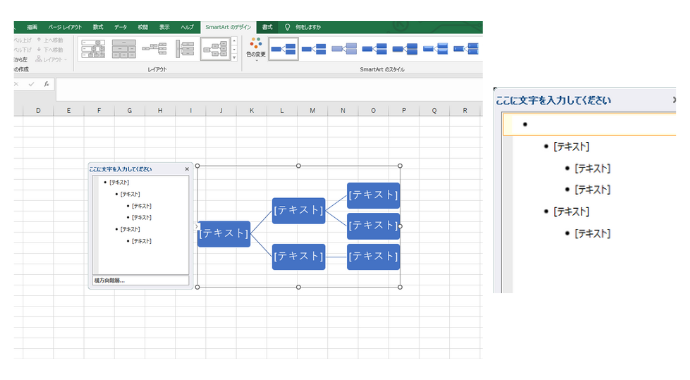Apply the pale third SmartArt style thumbnail
The width and height of the screenshot is (690, 380).
click(344, 49)
